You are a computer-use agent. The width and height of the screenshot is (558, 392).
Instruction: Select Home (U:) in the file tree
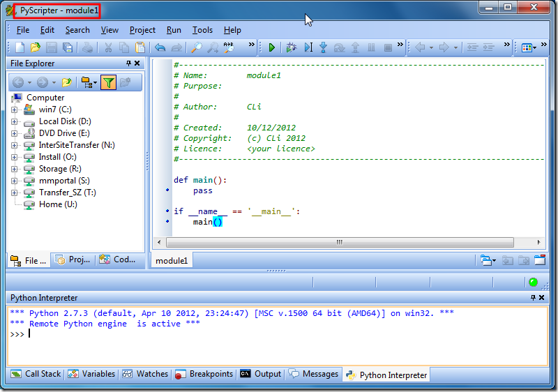tap(58, 204)
